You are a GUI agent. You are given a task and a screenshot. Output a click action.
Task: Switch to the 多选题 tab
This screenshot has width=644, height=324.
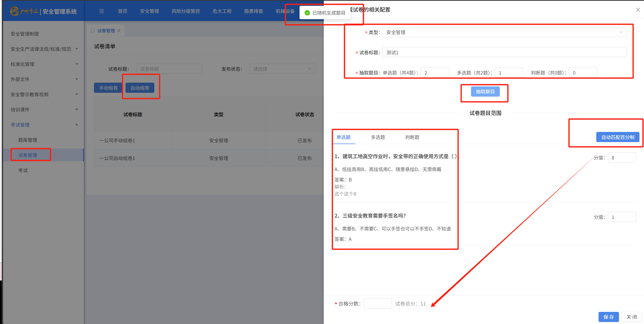378,137
